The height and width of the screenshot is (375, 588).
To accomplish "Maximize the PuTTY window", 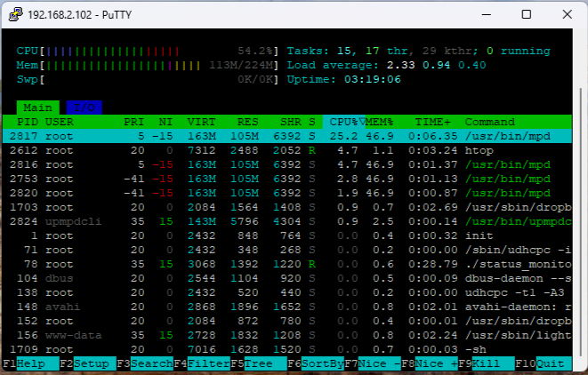I will click(x=526, y=15).
